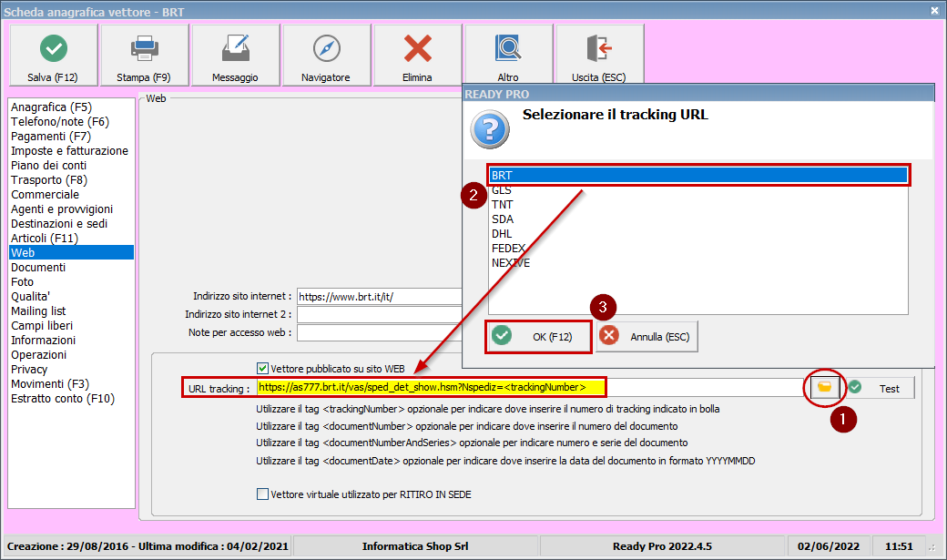Open the Foto section
This screenshot has width=947, height=560.
[71, 281]
